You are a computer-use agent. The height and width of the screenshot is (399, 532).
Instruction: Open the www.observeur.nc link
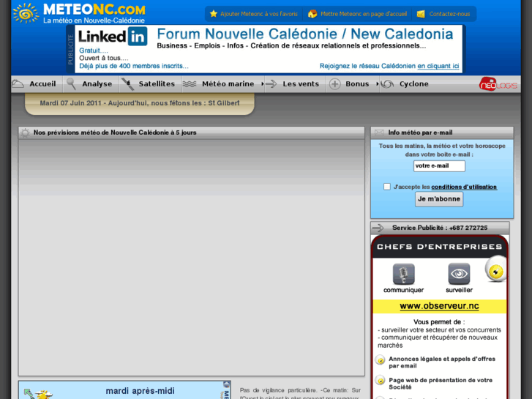(x=439, y=306)
